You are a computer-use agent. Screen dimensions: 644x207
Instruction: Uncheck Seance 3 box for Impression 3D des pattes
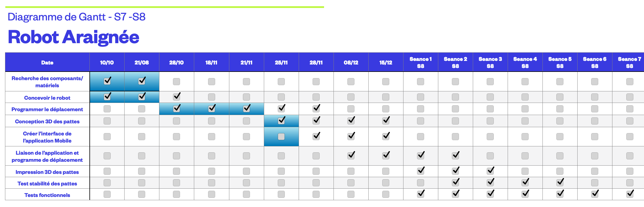(490, 171)
